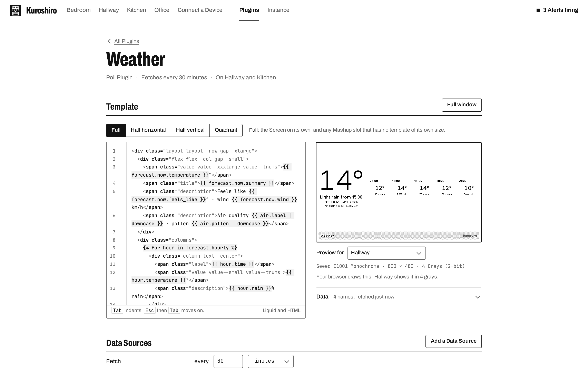
Task: Open the 3 Alerts firing notice
Action: pos(557,10)
